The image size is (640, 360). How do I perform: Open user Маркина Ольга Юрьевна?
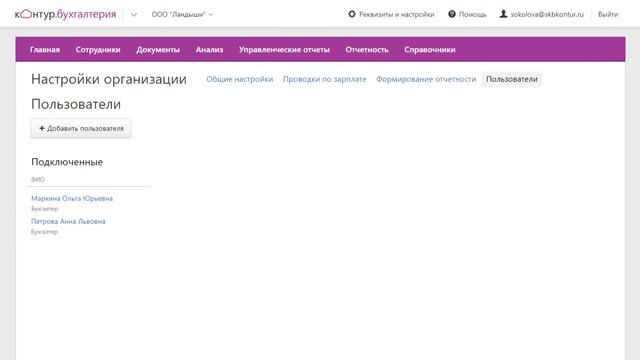72,198
